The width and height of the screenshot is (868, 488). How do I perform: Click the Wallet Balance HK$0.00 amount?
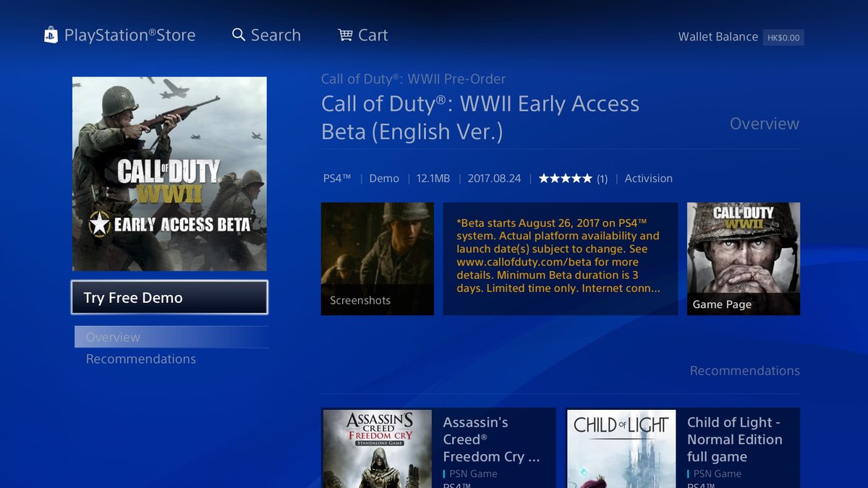[783, 38]
